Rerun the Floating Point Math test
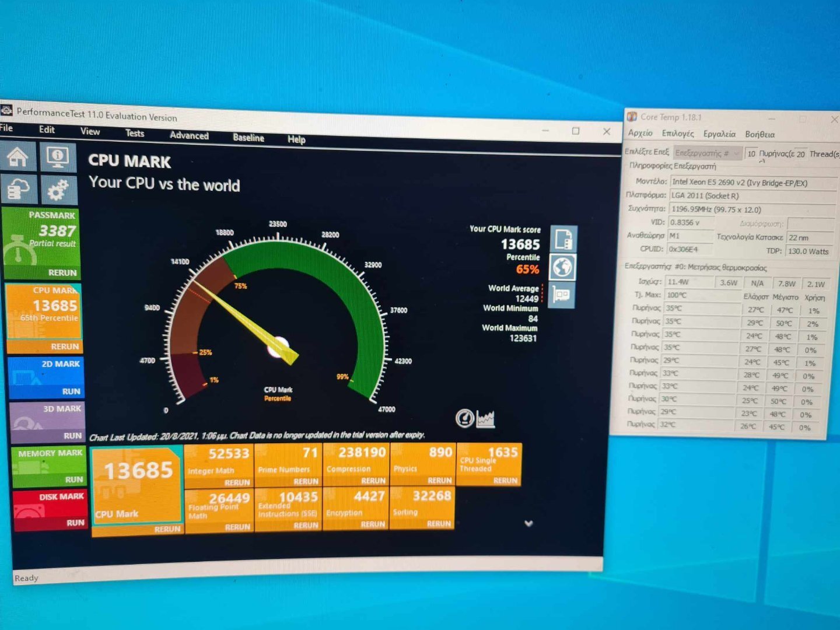The height and width of the screenshot is (630, 840). [237, 527]
